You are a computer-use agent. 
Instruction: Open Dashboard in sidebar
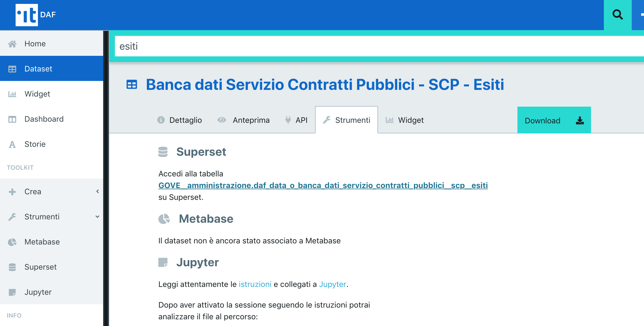click(x=52, y=119)
